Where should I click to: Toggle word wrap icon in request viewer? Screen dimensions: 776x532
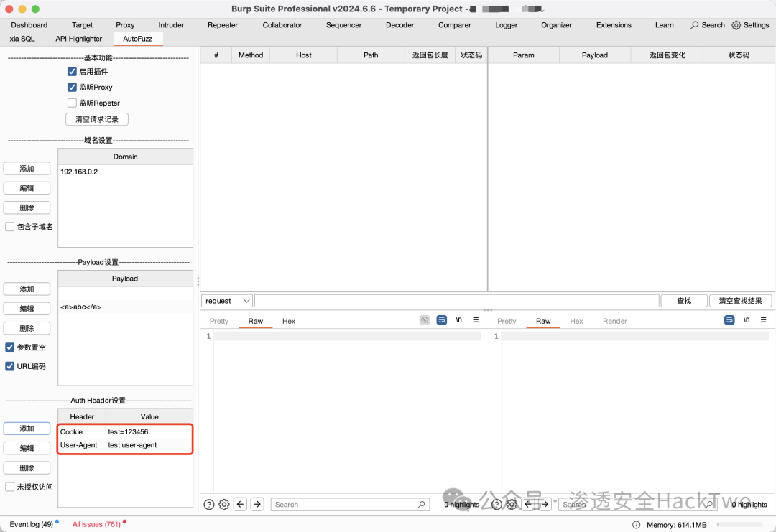point(441,320)
